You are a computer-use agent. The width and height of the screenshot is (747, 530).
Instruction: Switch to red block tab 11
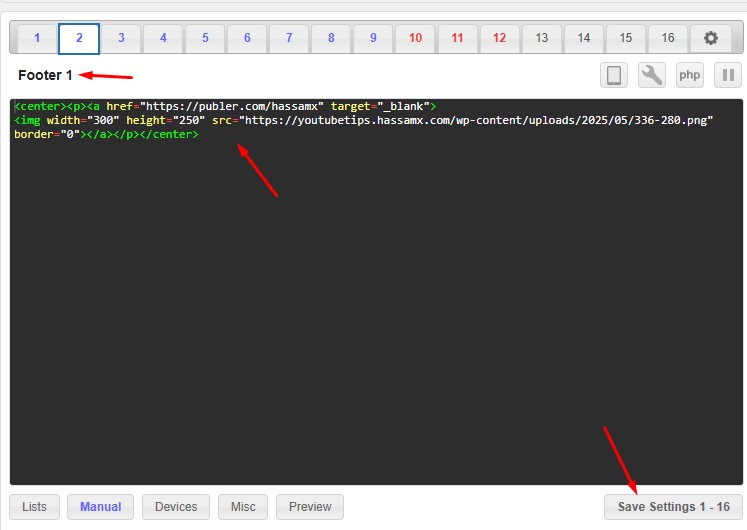click(x=457, y=38)
